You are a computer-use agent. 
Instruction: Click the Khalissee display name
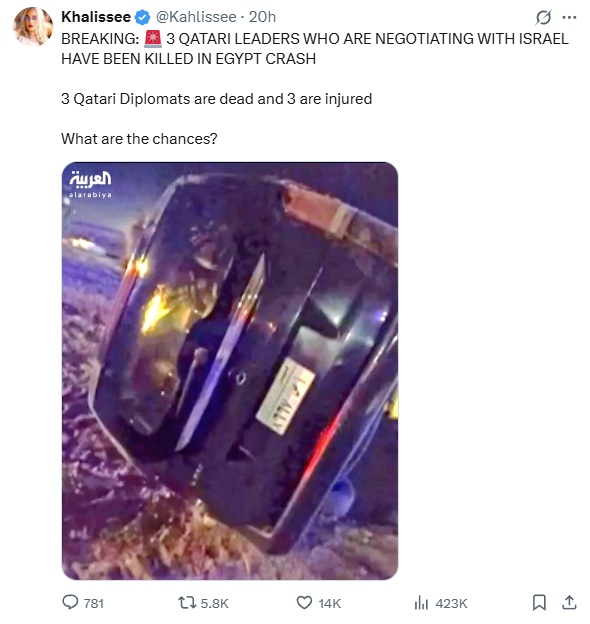[x=96, y=17]
